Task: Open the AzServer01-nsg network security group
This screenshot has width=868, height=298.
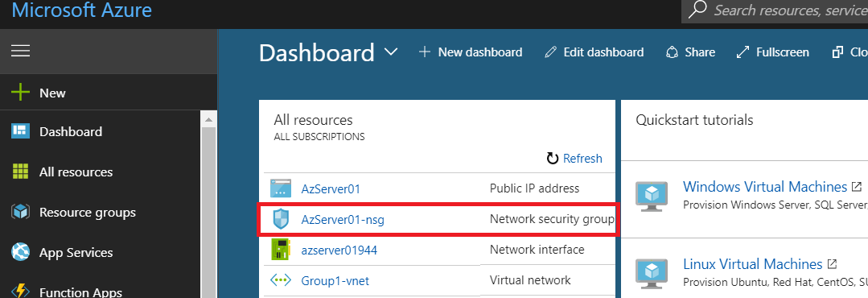Action: tap(343, 219)
